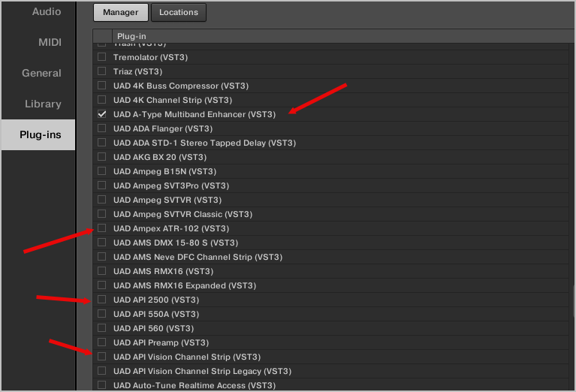Screen dimensions: 576x392
Task: Tick UAD Ampeg SVTVR Classic checkbox
Action: tap(101, 214)
